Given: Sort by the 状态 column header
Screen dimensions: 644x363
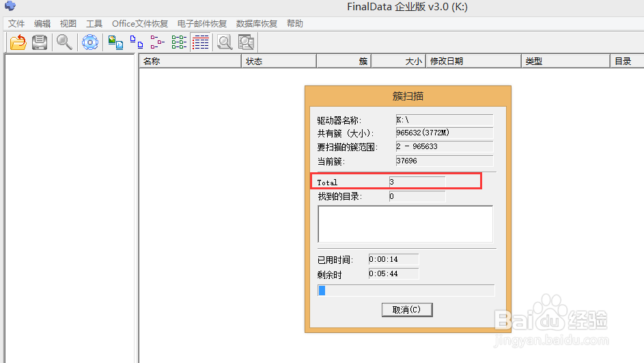Looking at the screenshot, I should (279, 62).
